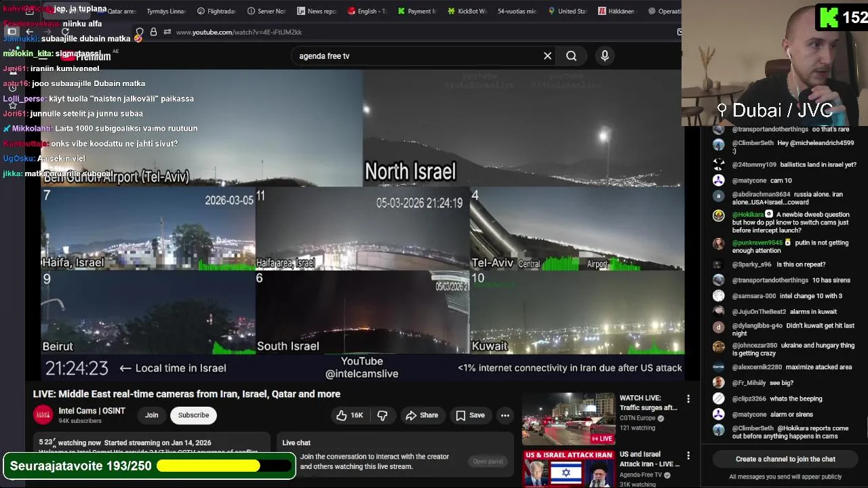Click the lock site-info icon in address bar
This screenshot has height=488, width=868.
153,32
